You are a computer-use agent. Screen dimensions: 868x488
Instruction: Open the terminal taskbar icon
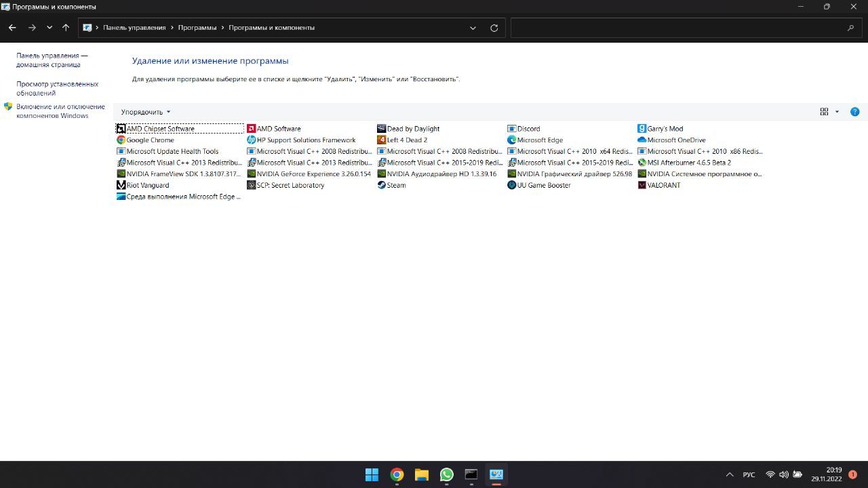[x=471, y=474]
